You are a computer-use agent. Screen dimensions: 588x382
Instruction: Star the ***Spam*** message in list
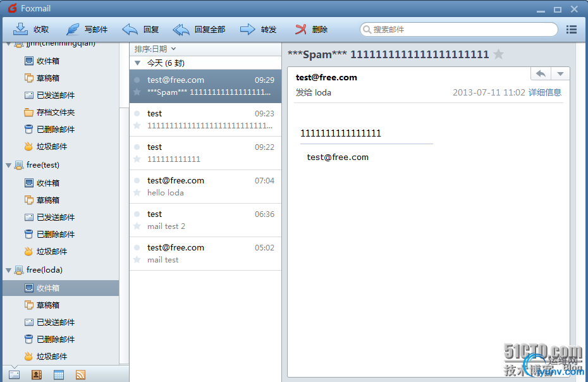coord(137,92)
